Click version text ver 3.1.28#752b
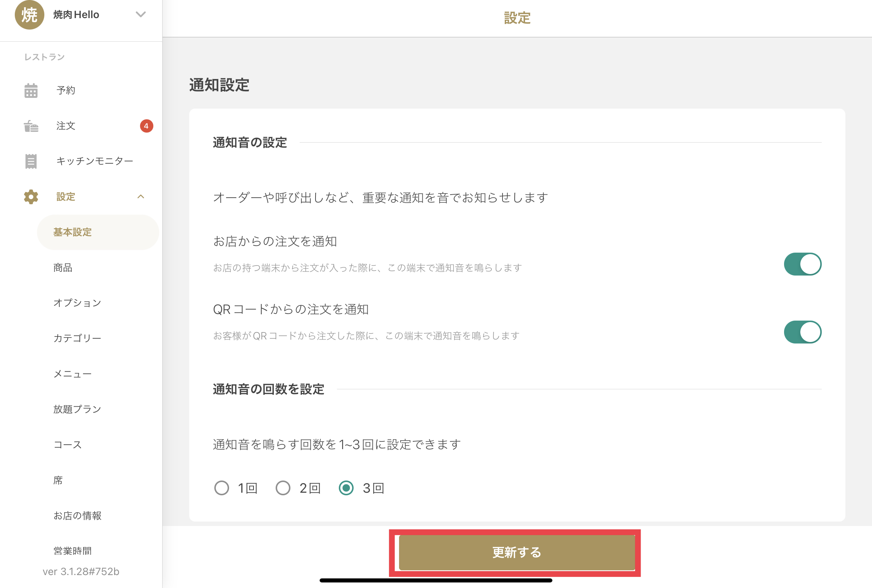The width and height of the screenshot is (872, 588). [81, 571]
